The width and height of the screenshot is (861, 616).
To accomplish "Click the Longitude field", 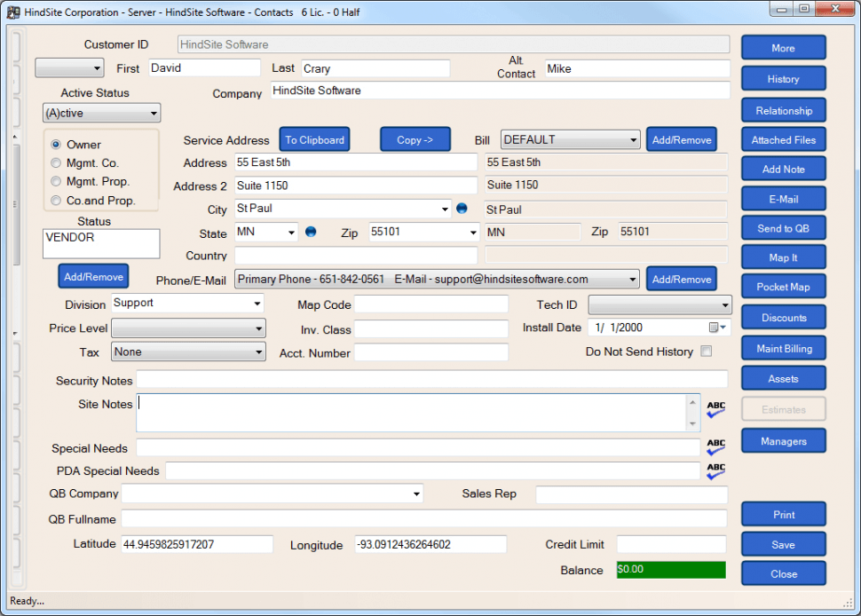I will pyautogui.click(x=430, y=544).
